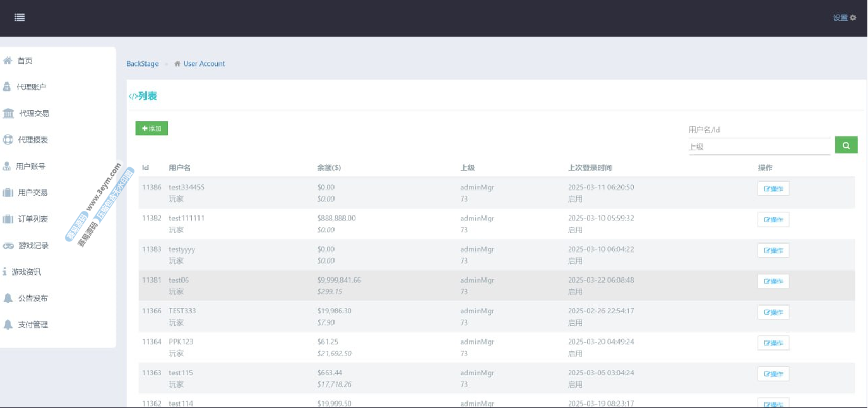The height and width of the screenshot is (408, 868).
Task: Focus the 上级 filter input field
Action: pos(759,147)
